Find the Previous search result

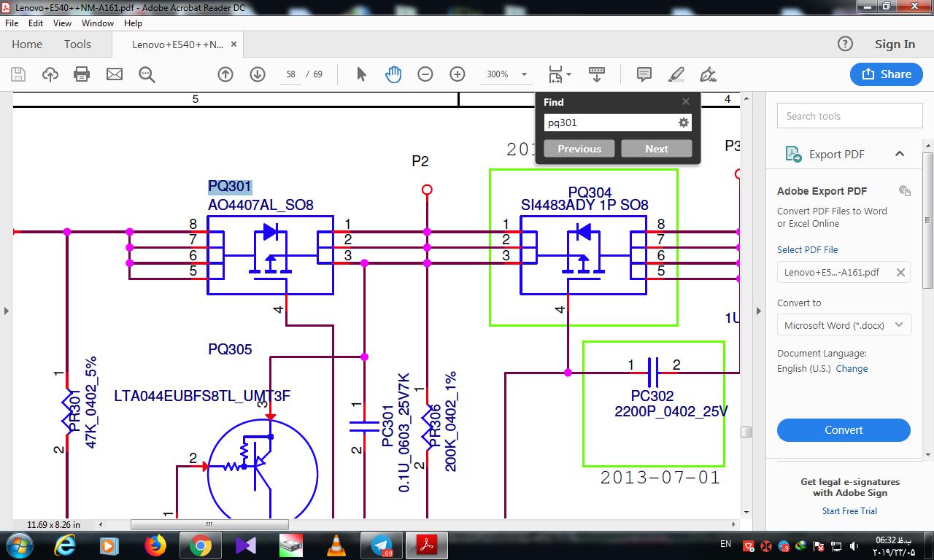tap(579, 149)
